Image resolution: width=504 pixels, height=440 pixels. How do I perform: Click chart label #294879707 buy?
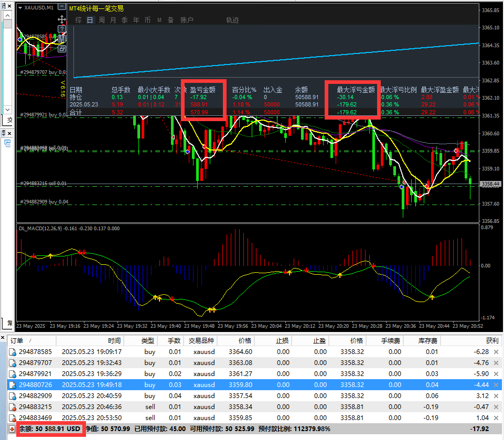tap(43, 72)
